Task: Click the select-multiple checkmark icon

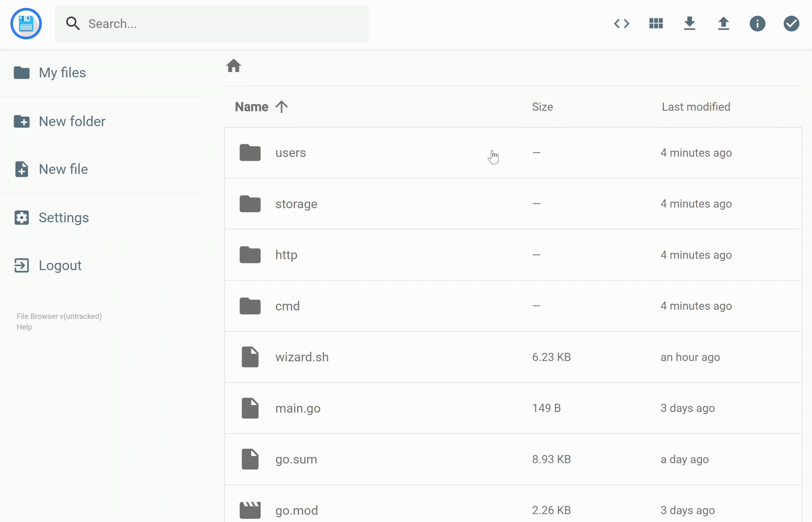Action: coord(791,24)
